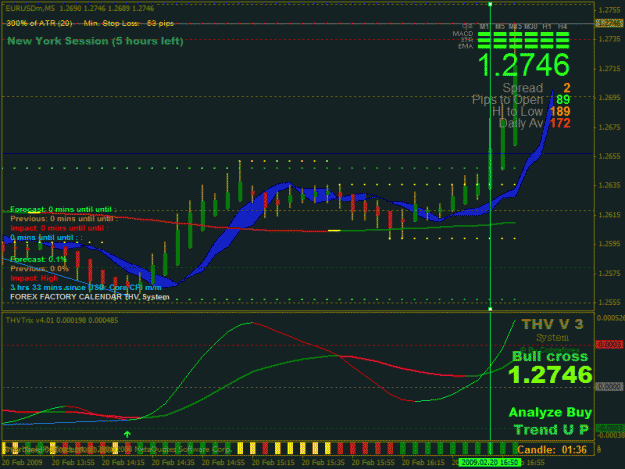This screenshot has width=625, height=469.
Task: Click the New York Session label
Action: point(95,41)
